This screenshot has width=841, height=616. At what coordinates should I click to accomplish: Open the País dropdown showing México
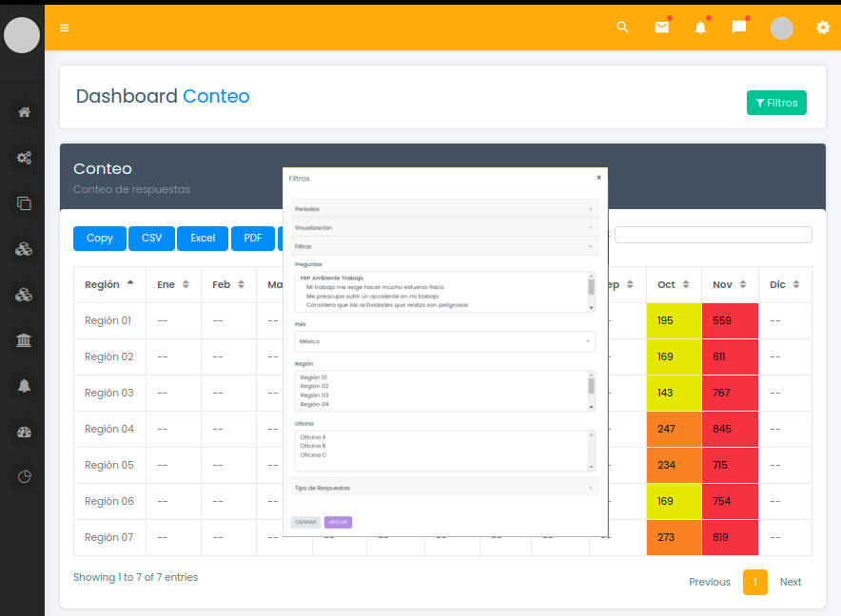[444, 340]
